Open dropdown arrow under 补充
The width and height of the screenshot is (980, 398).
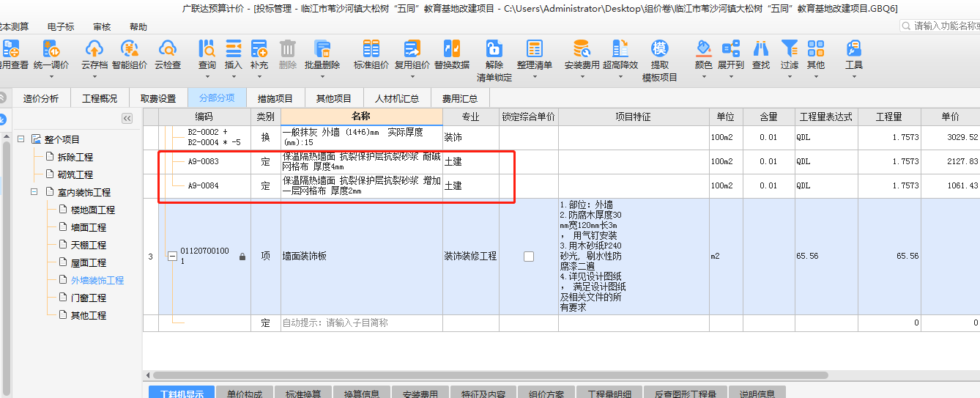tap(259, 76)
